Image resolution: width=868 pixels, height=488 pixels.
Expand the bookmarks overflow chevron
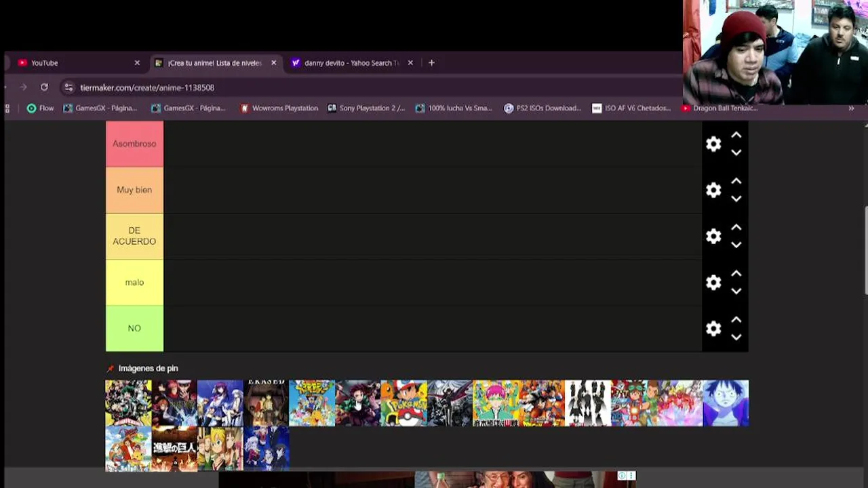pyautogui.click(x=851, y=108)
